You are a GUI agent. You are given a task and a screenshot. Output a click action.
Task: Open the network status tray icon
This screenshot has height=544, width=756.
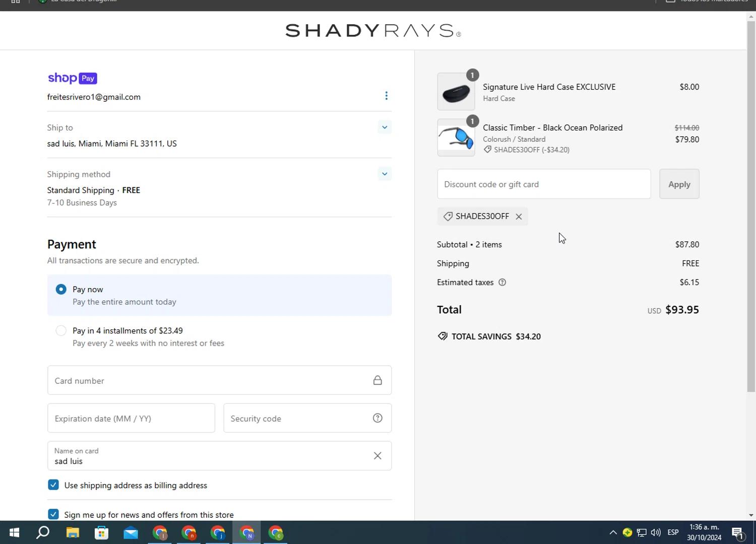tap(642, 532)
